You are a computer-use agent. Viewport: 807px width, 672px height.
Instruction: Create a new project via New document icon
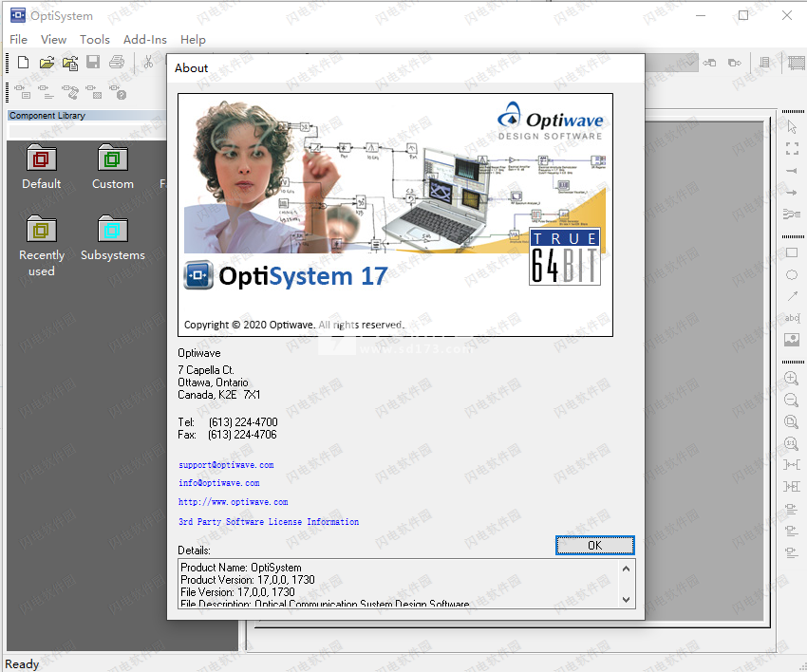pyautogui.click(x=21, y=62)
